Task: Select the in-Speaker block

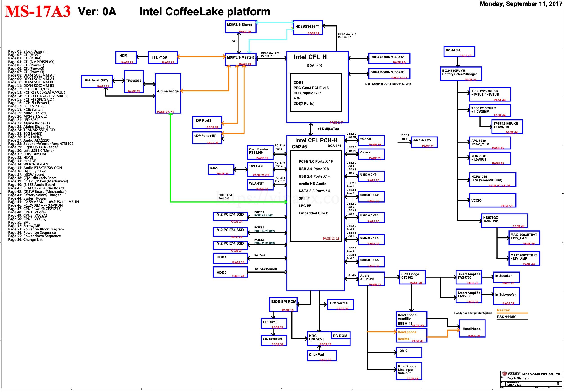Action: pyautogui.click(x=506, y=277)
